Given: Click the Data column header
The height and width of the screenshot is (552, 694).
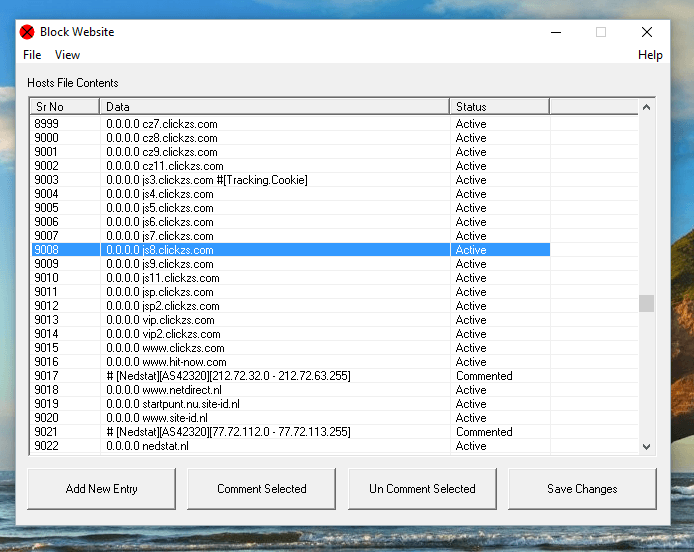Looking at the screenshot, I should pos(274,107).
